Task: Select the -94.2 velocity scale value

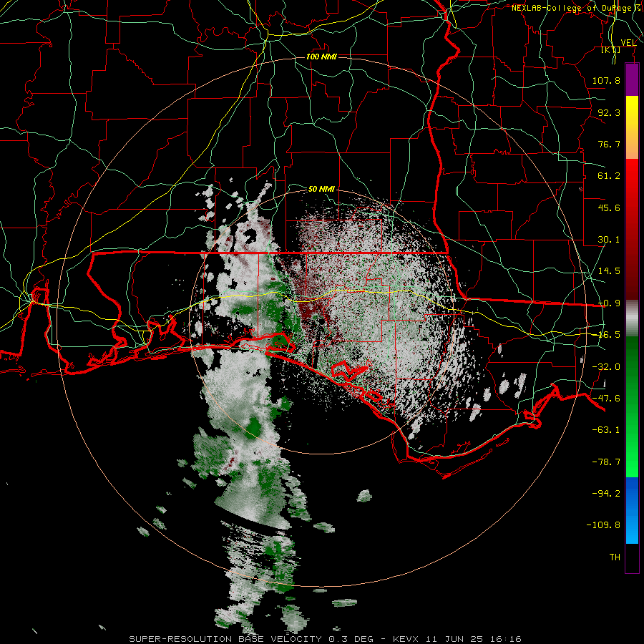Action: point(606,494)
